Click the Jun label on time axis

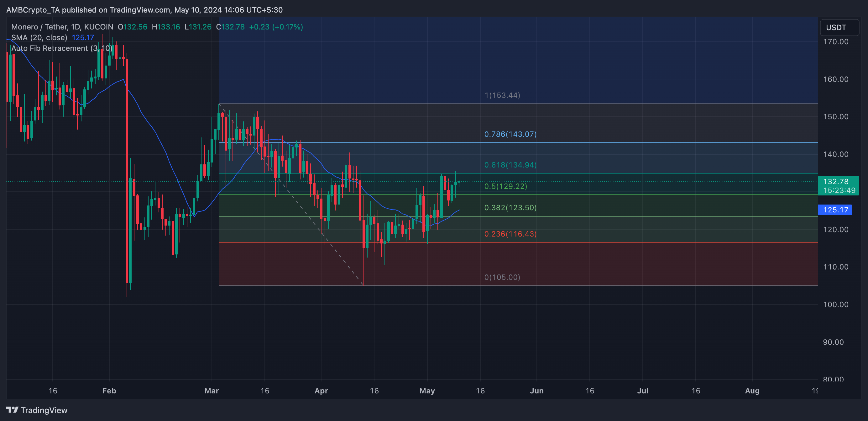(x=536, y=391)
